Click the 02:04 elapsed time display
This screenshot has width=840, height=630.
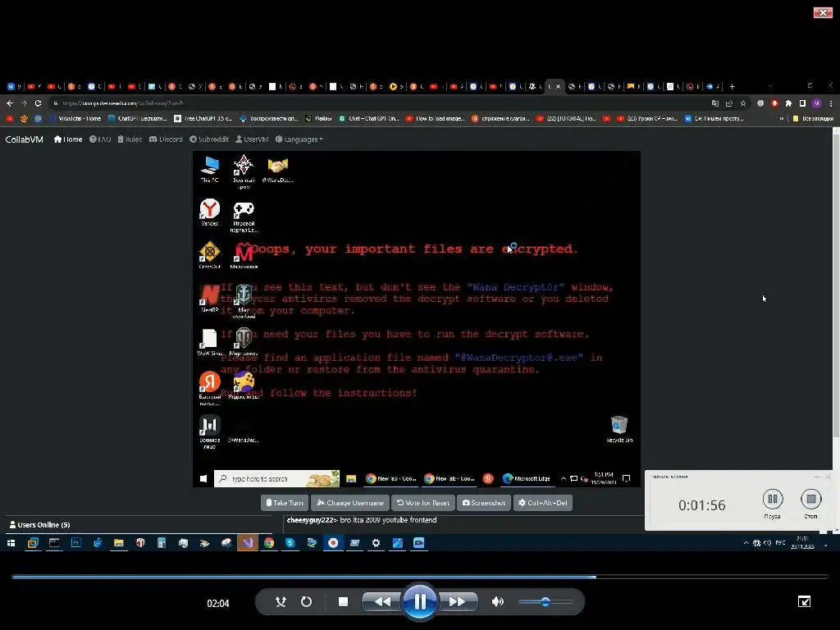tap(218, 603)
